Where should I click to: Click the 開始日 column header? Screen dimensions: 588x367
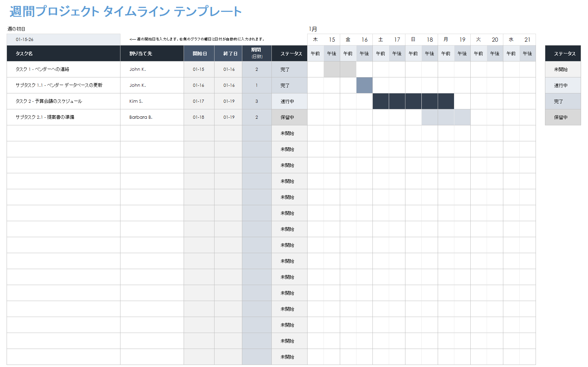pos(199,53)
